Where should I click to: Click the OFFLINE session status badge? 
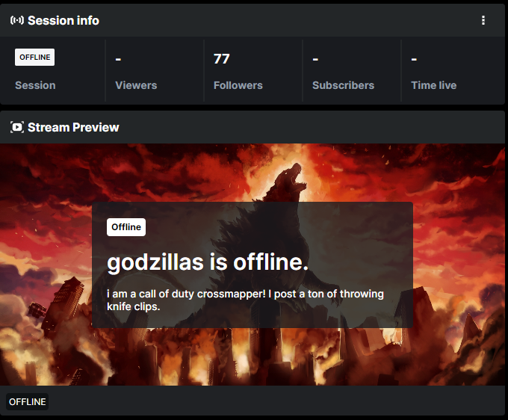34,58
